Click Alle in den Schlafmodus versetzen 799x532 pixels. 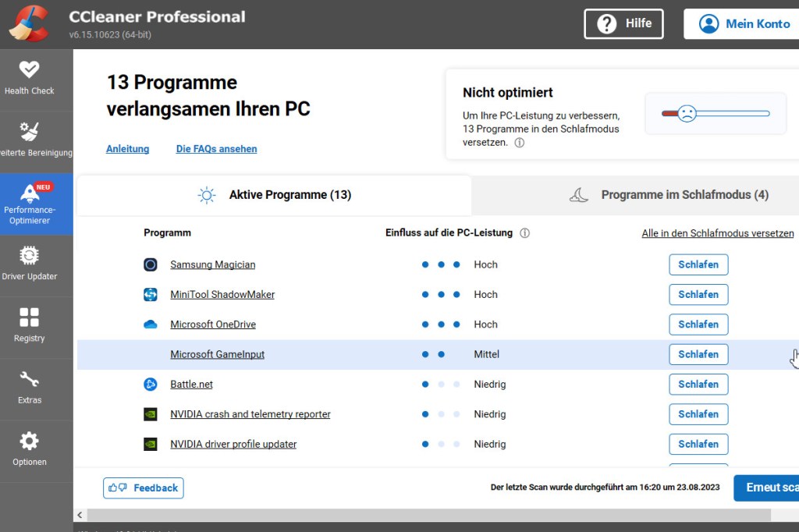pos(718,233)
